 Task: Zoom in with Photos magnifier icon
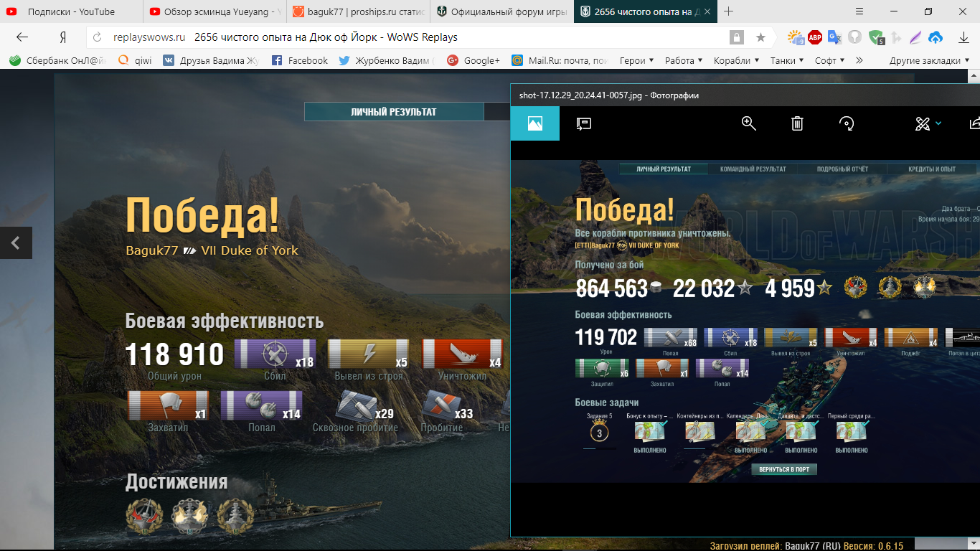[749, 123]
